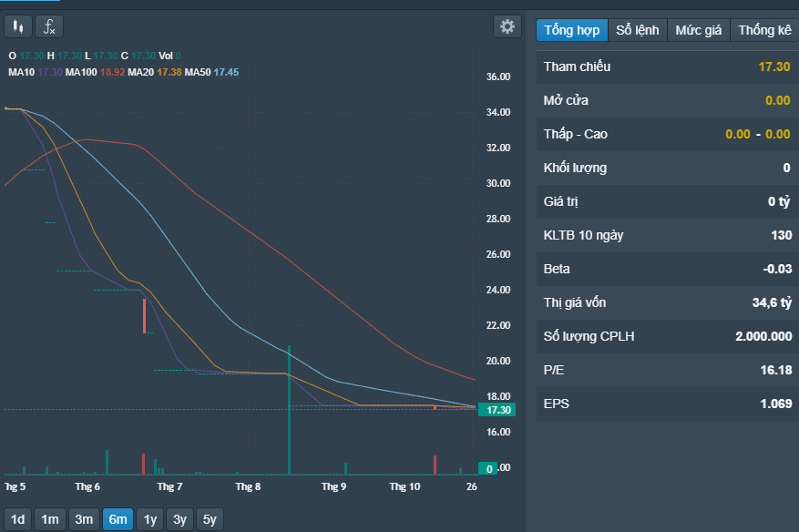Open chart settings gear
The height and width of the screenshot is (532, 799).
point(507,26)
